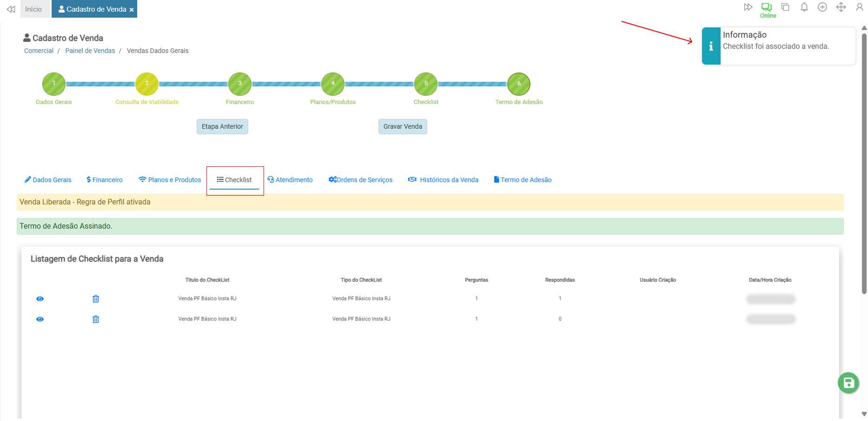Select step 2 Consulta de Viabilidade circle
Image resolution: width=868 pixels, height=421 pixels.
pos(147,84)
